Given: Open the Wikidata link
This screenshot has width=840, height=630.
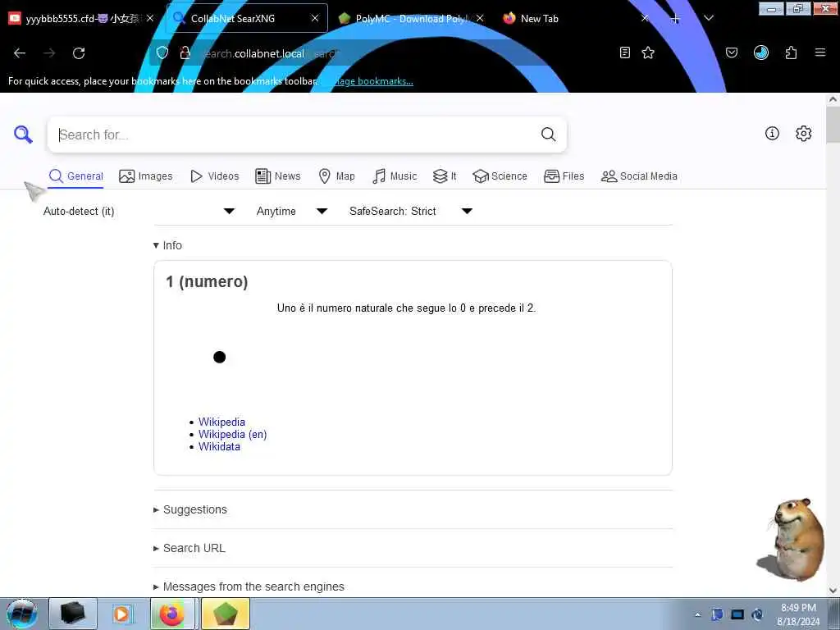Looking at the screenshot, I should [220, 446].
